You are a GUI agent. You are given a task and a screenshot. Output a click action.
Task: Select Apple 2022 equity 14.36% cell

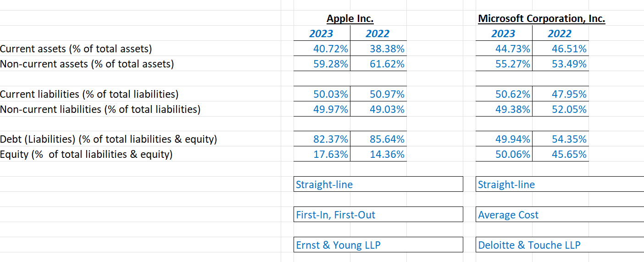378,154
